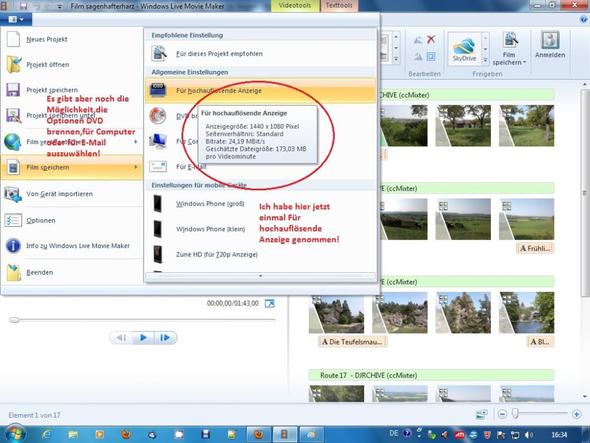Click the DE language indicator
The width and height of the screenshot is (590, 443).
393,434
